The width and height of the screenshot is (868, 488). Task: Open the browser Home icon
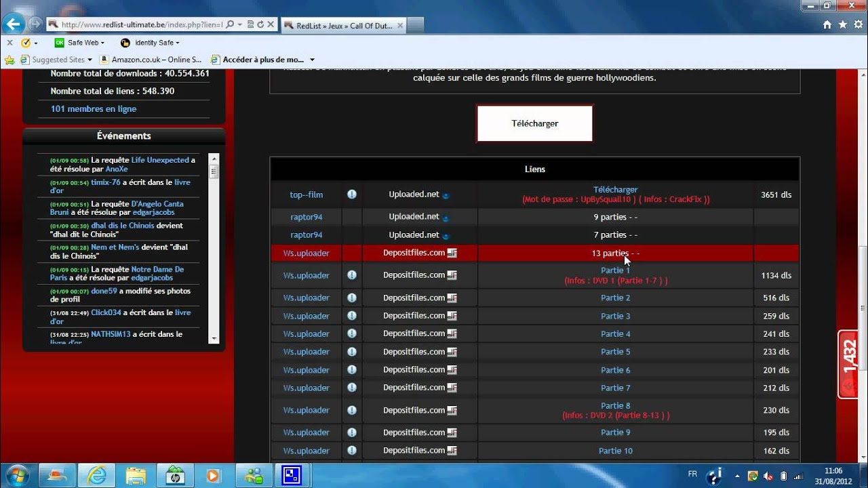827,24
